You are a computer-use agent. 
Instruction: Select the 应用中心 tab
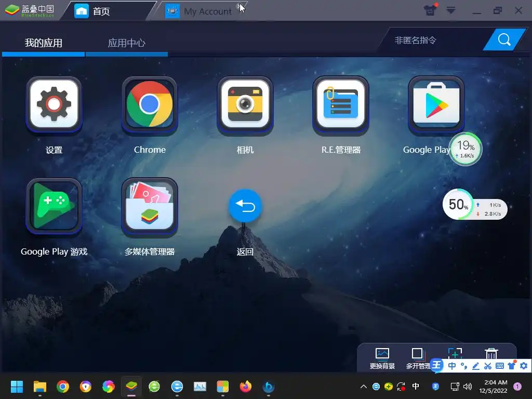[127, 43]
